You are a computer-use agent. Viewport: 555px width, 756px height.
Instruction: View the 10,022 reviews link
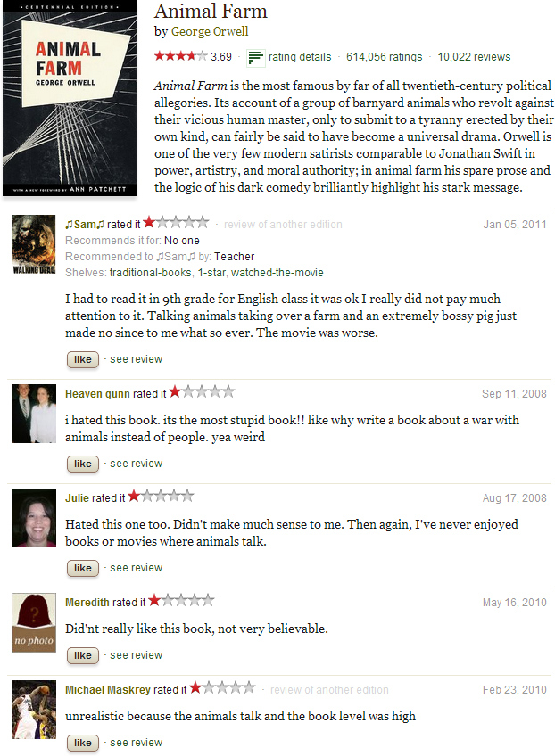tap(474, 57)
